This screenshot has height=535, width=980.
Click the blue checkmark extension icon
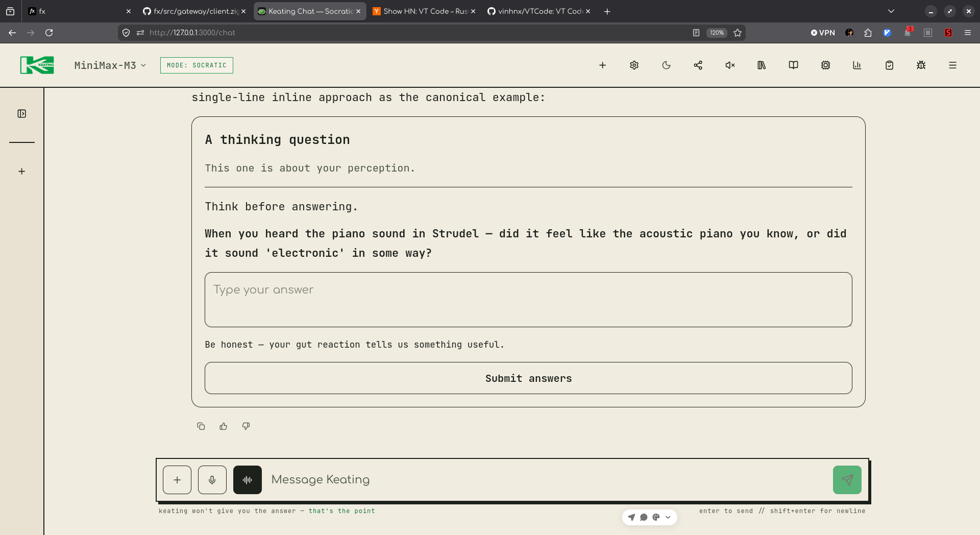(887, 33)
